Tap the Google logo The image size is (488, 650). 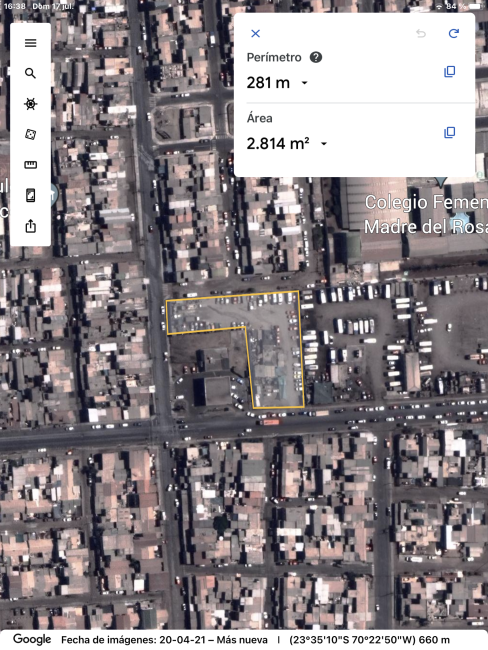click(x=32, y=639)
